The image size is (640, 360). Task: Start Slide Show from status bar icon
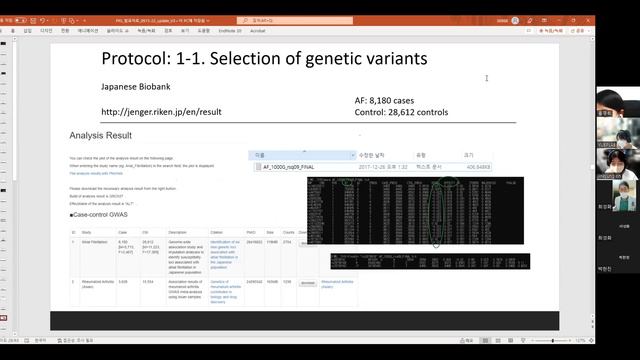coord(523,340)
